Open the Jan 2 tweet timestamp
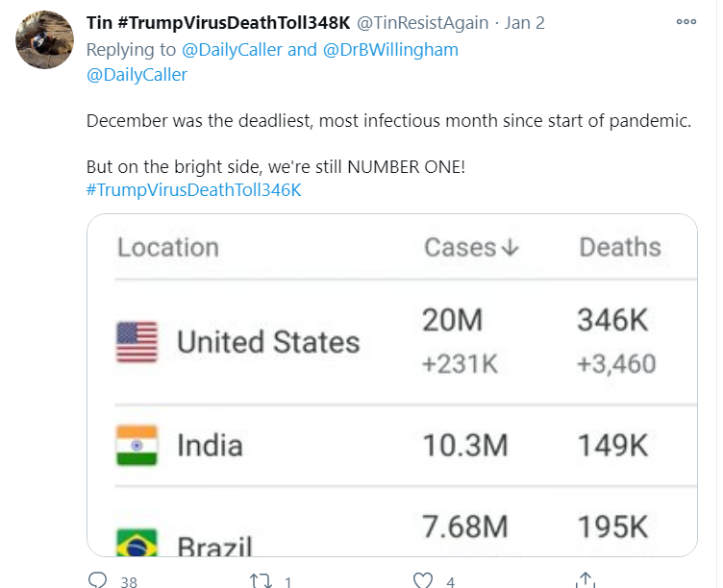 pos(524,23)
